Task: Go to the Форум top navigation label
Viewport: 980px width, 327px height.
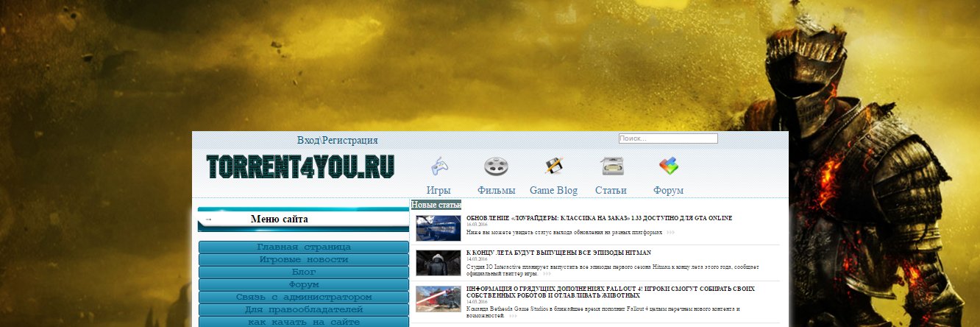Action: pos(668,190)
